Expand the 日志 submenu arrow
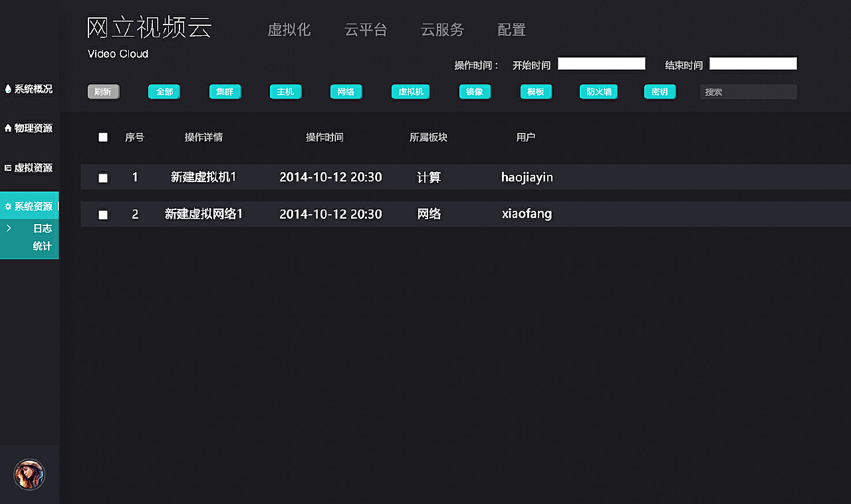This screenshot has width=851, height=504. [8, 228]
